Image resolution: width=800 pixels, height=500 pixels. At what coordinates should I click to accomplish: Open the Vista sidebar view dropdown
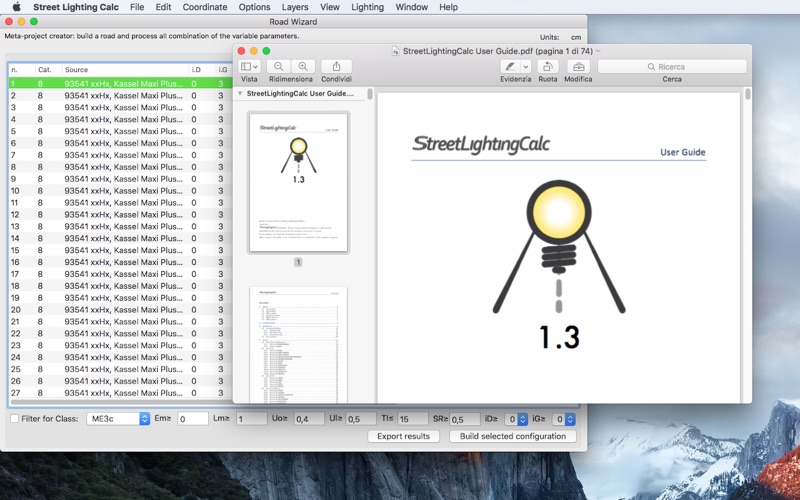tap(249, 66)
